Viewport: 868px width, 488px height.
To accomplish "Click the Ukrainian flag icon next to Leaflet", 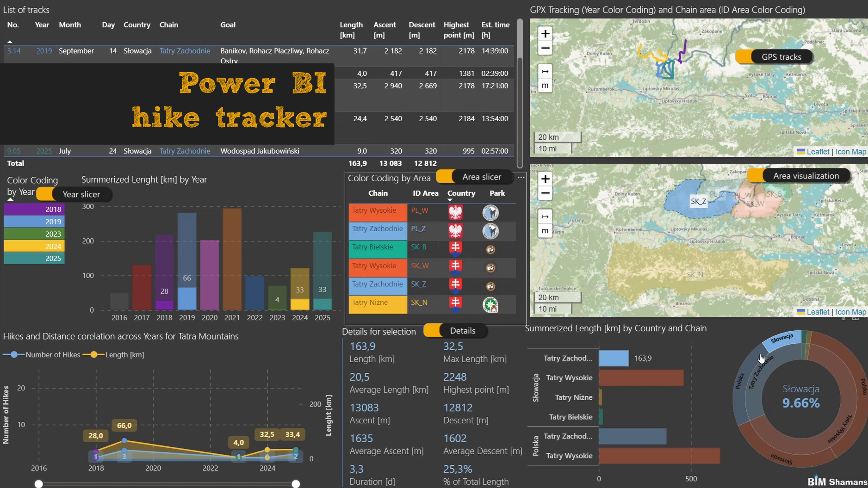I will (802, 151).
